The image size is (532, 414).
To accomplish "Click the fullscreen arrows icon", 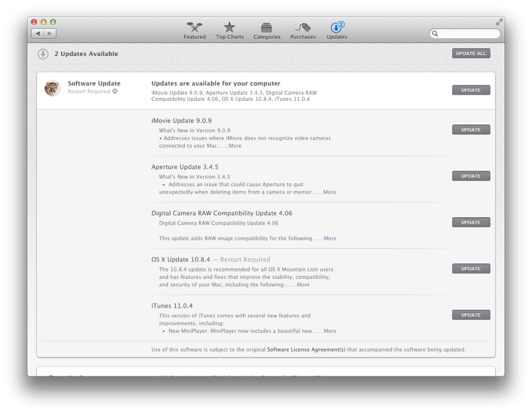I will (x=499, y=22).
